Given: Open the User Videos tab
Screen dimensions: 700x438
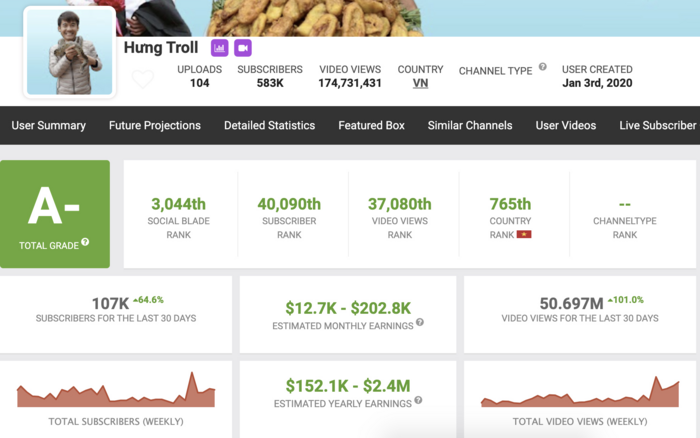Looking at the screenshot, I should [x=566, y=125].
